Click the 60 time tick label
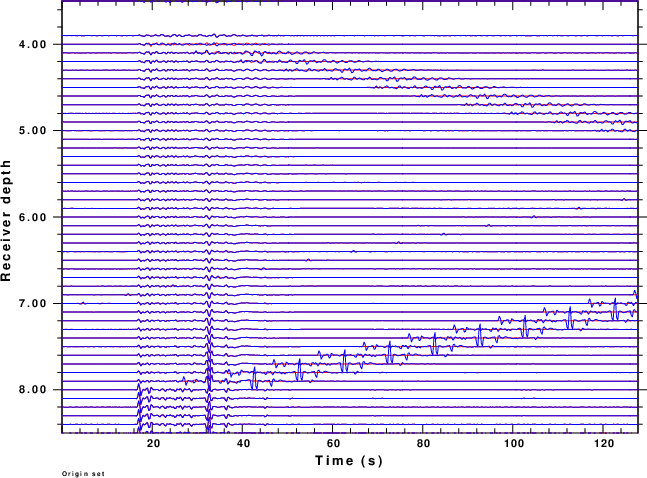The height and width of the screenshot is (478, 647). (x=333, y=444)
